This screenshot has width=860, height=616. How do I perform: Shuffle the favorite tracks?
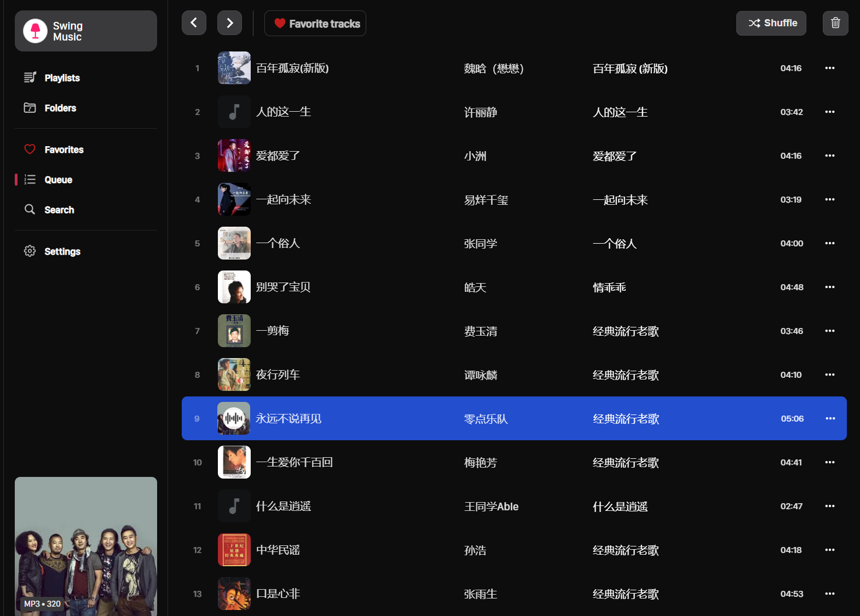click(x=771, y=23)
